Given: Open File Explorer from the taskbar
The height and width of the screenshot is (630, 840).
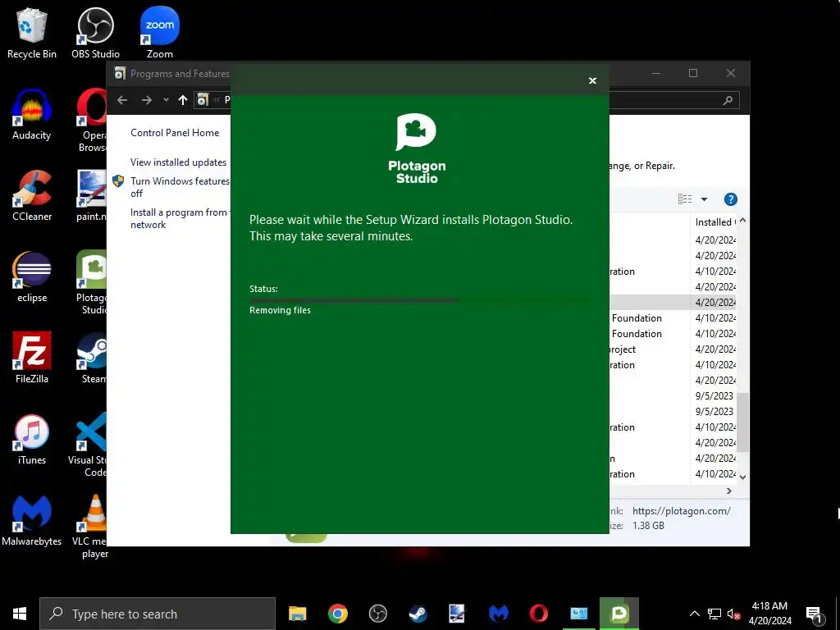Looking at the screenshot, I should pos(297,614).
